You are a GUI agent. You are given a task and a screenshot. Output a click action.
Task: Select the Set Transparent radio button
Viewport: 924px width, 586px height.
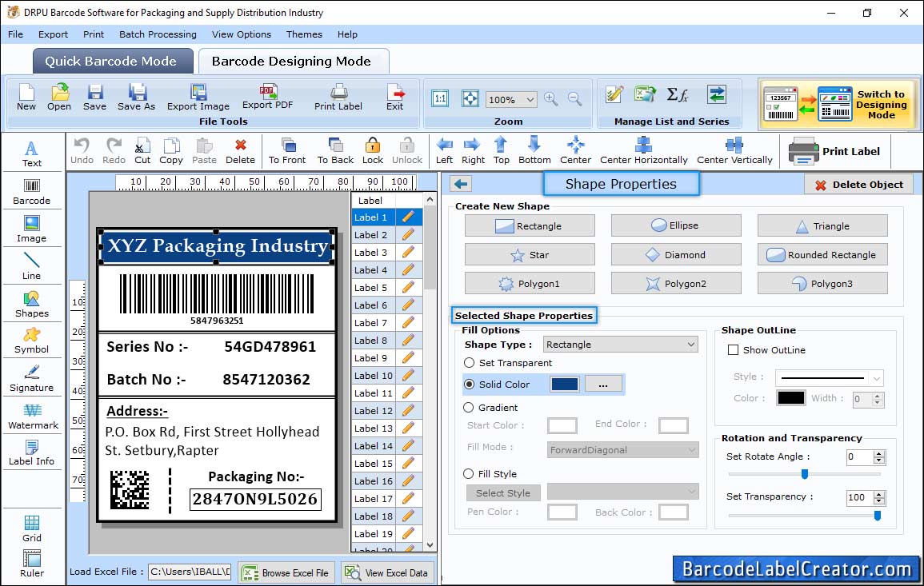pyautogui.click(x=469, y=363)
